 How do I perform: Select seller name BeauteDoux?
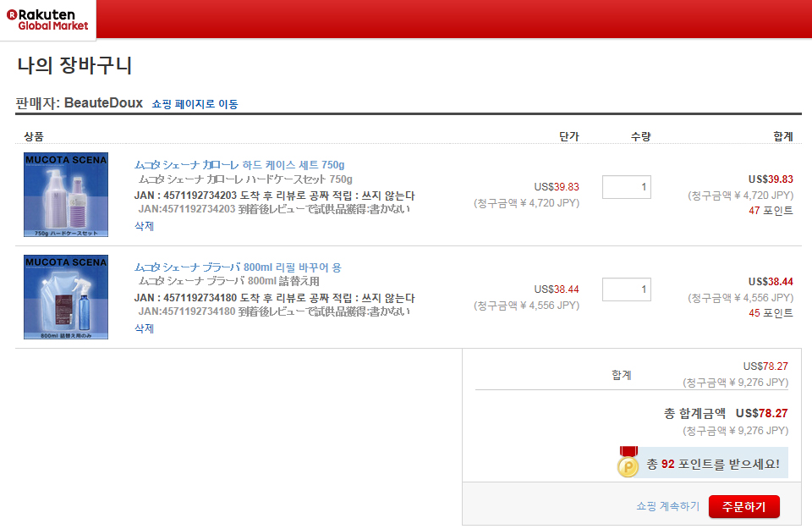[x=103, y=102]
